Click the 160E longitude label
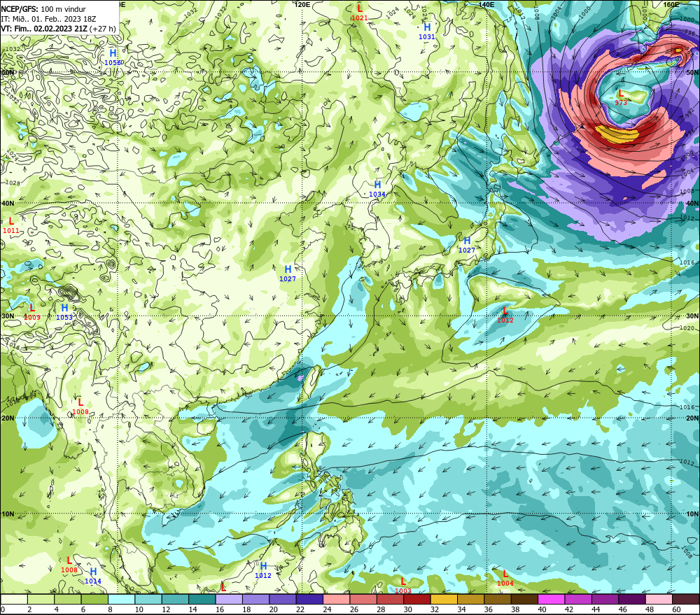 click(x=671, y=4)
